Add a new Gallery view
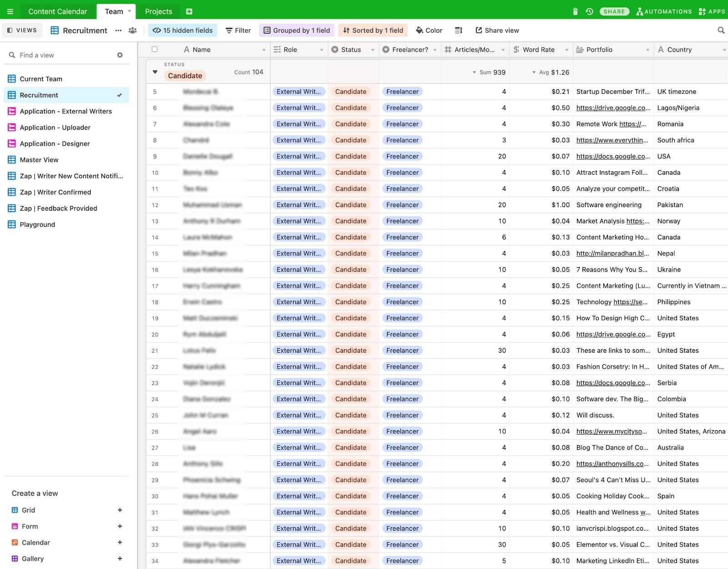 pos(120,559)
